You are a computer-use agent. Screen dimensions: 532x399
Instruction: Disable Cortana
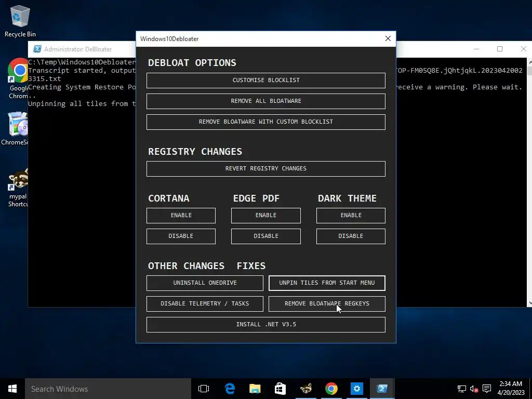click(181, 236)
